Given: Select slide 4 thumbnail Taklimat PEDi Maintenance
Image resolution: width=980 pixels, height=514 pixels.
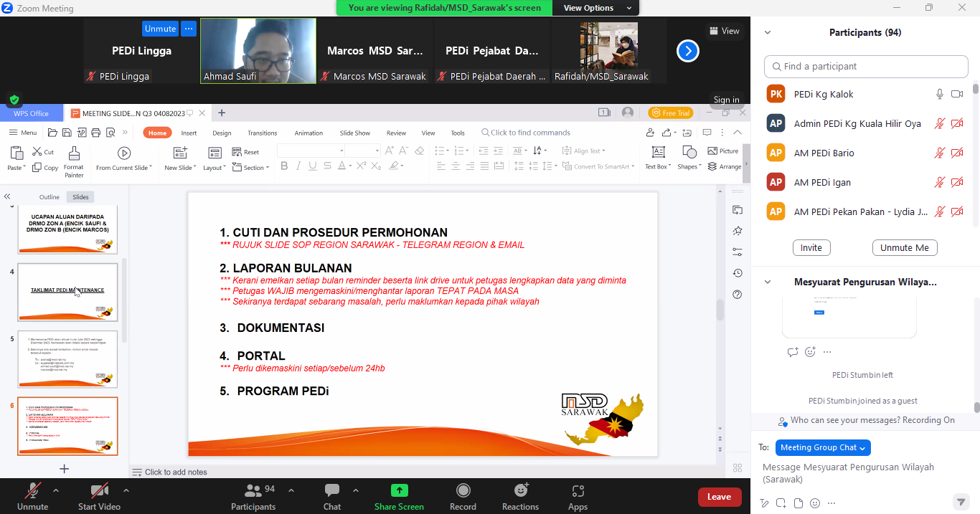Looking at the screenshot, I should 67,292.
